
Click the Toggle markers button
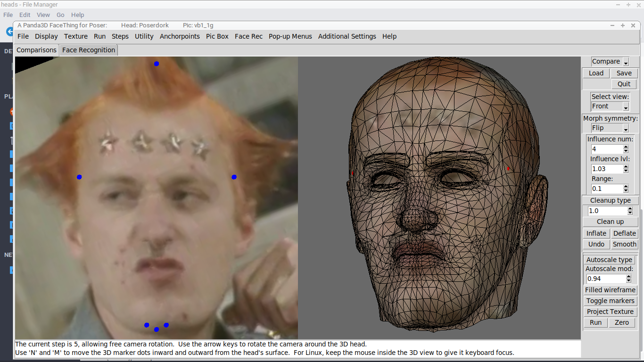click(610, 301)
